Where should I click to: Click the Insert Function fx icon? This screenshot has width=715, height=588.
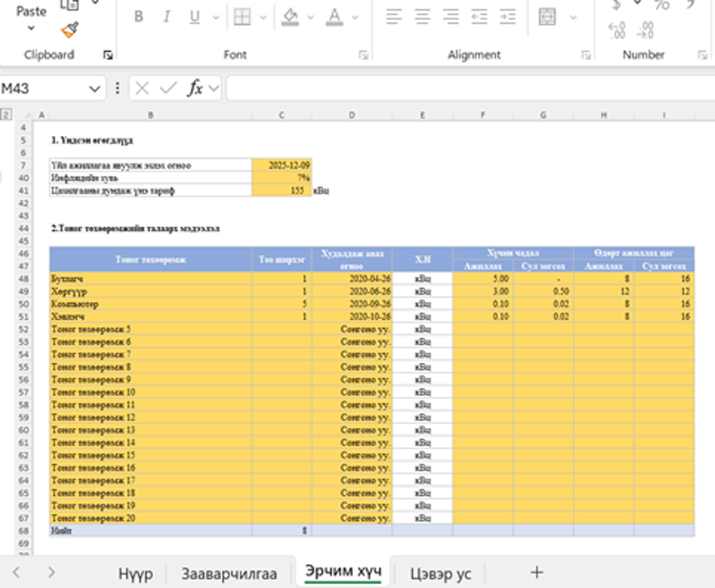click(195, 88)
